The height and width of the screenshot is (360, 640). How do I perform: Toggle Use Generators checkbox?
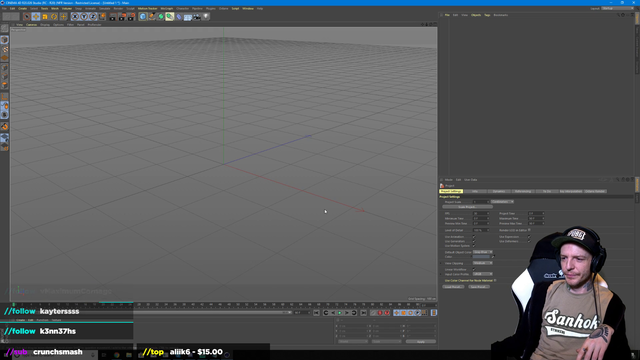474,241
